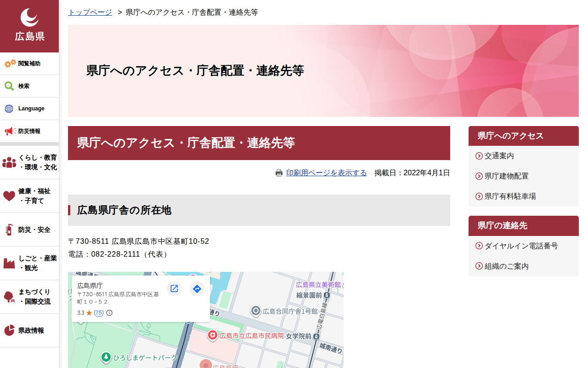Image resolution: width=588 pixels, height=368 pixels.
Task: Open 閲覧補助 gear icon settings
Action: pos(10,63)
